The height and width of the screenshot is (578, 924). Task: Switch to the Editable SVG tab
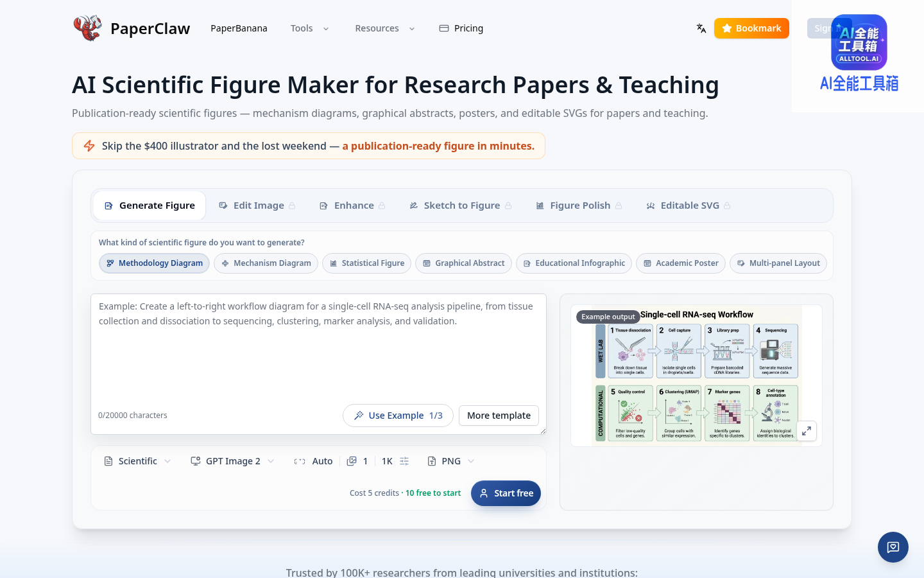[689, 206]
